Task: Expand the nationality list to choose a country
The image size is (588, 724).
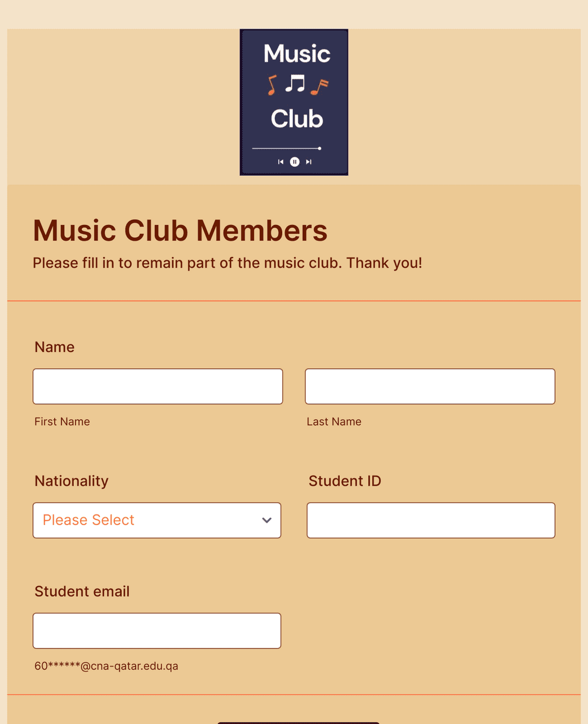Action: coord(157,520)
